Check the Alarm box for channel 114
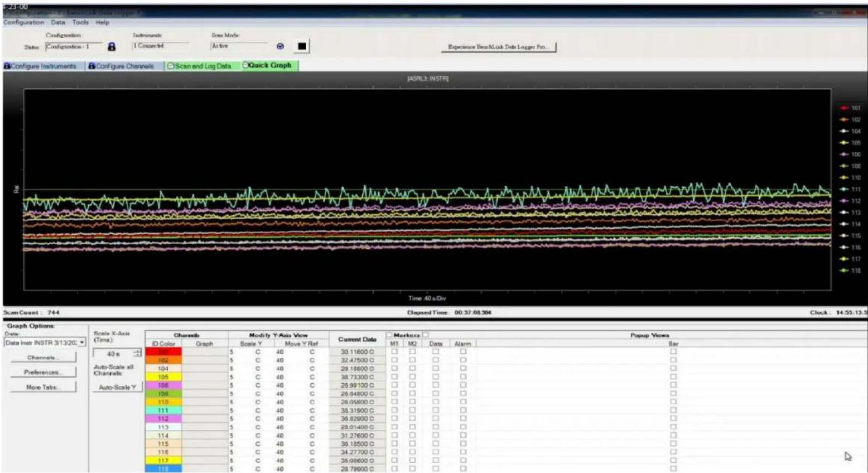This screenshot has height=473, width=868. pyautogui.click(x=463, y=436)
